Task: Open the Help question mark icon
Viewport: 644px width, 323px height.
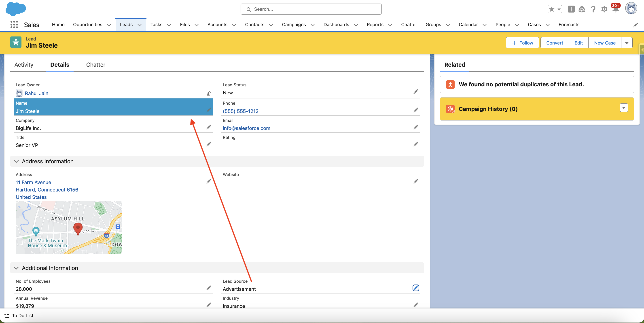Action: tap(593, 9)
